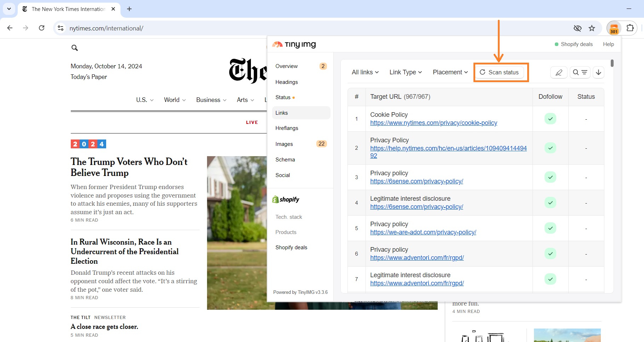Viewport: 644px width, 342px height.
Task: Click the search magnifier on the NYT page
Action: coord(75,47)
